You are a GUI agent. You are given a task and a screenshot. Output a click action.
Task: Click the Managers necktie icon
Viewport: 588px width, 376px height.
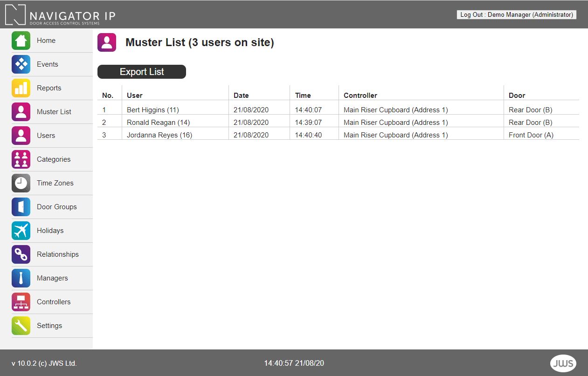coord(21,278)
